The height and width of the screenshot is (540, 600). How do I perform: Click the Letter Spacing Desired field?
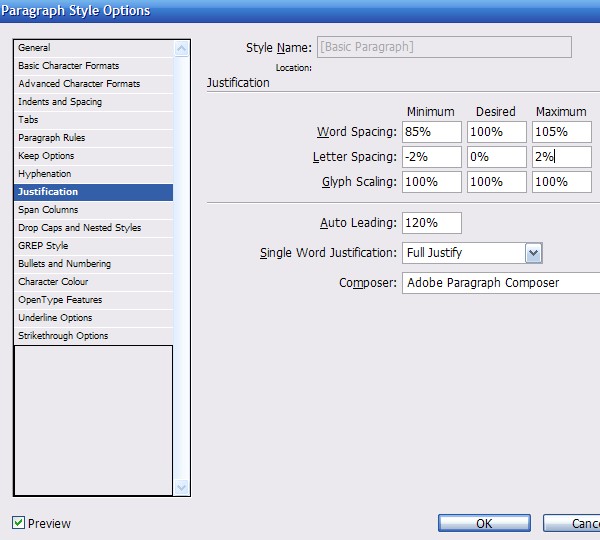tap(496, 157)
